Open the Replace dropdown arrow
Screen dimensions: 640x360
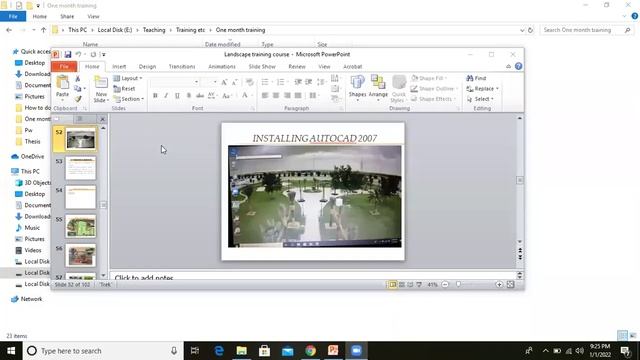coord(497,89)
